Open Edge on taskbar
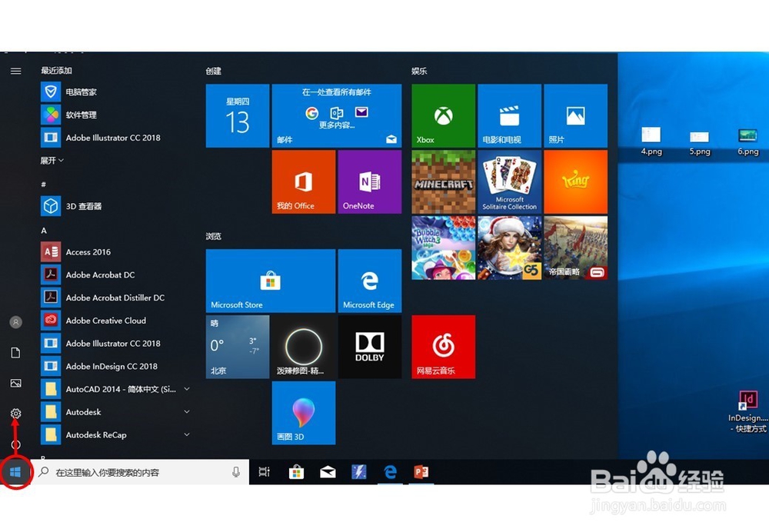Screen dimensions: 769x532 click(391, 472)
